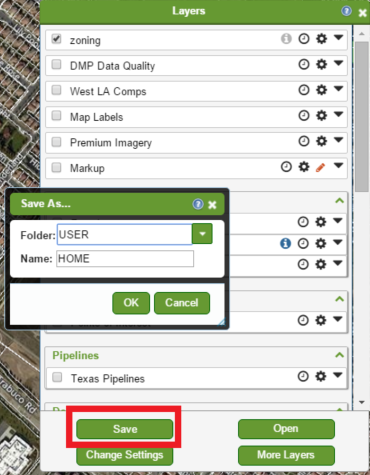This screenshot has width=370, height=475.
Task: Click the blue info icon beside the dialog
Action: [285, 243]
